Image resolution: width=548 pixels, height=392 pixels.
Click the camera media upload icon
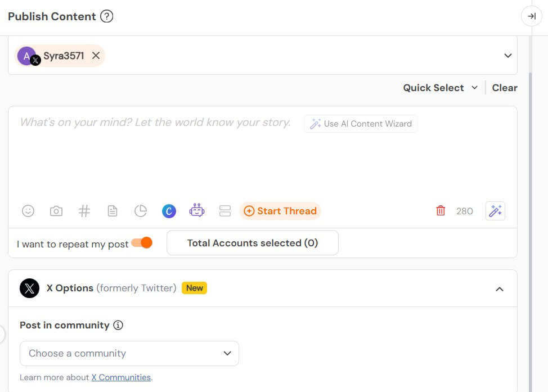click(56, 211)
